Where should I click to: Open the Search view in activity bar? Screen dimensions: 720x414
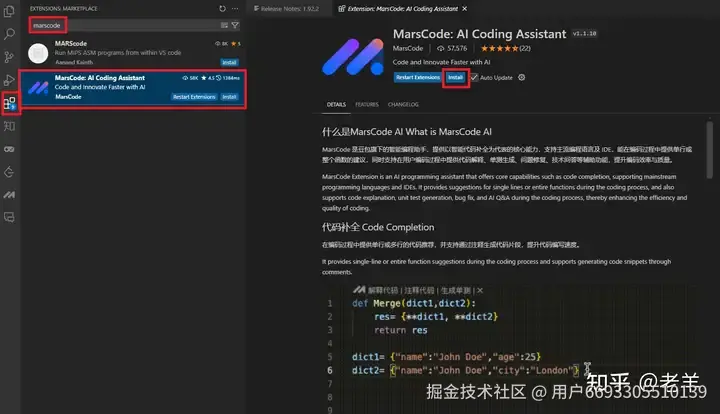click(x=9, y=34)
